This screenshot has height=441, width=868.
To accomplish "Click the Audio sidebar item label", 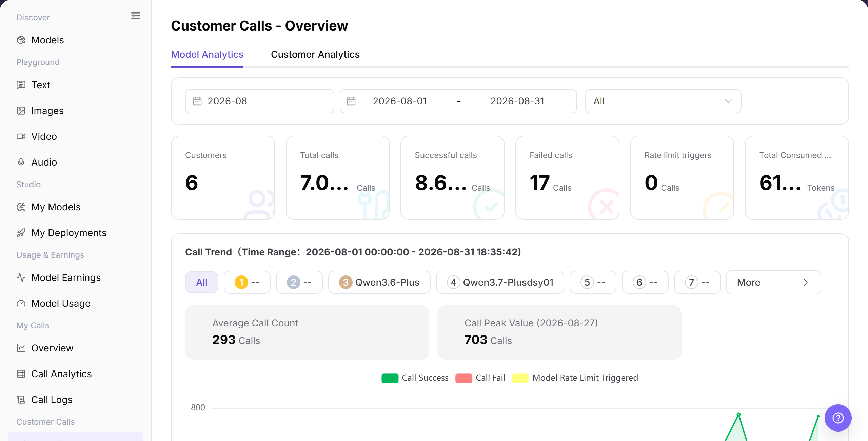I will (44, 162).
